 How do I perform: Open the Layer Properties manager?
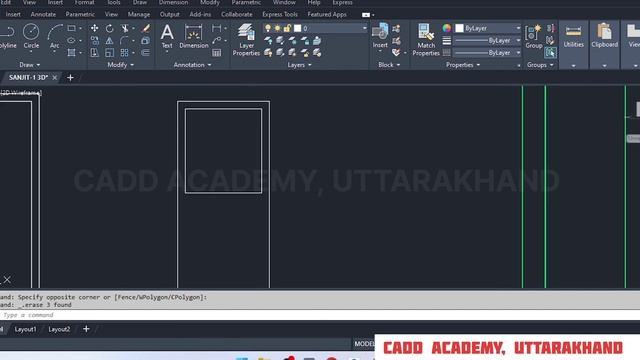246,39
